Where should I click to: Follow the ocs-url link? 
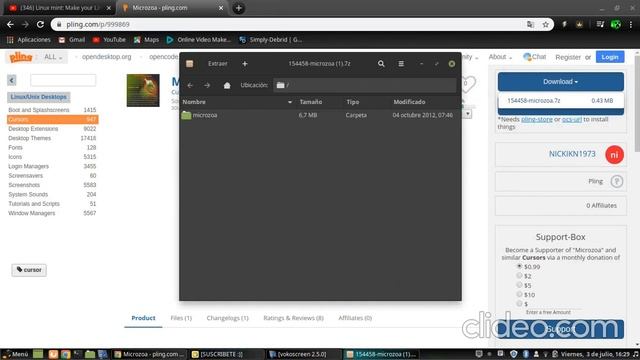(x=571, y=119)
